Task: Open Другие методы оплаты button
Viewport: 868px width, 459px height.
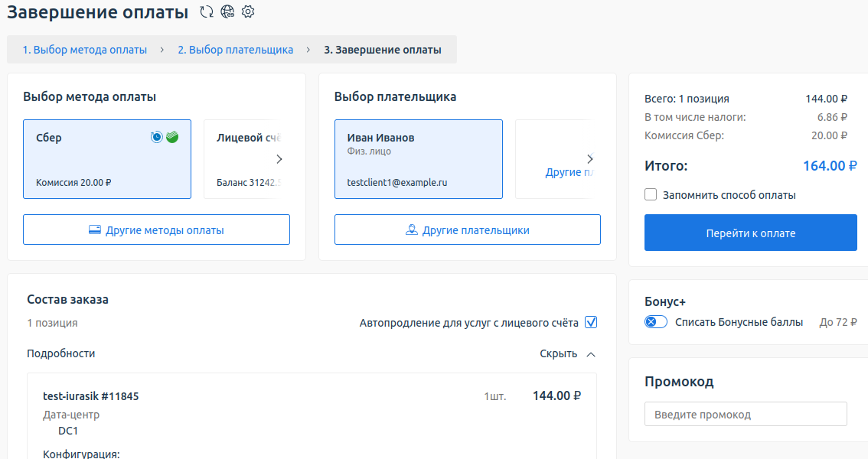Action: tap(156, 229)
